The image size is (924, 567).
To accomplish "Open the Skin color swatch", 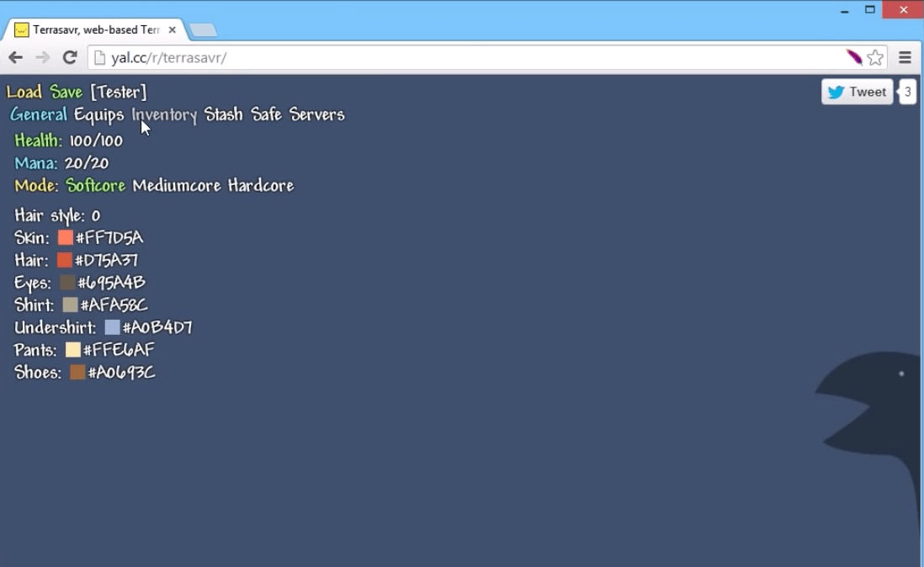I will click(66, 237).
